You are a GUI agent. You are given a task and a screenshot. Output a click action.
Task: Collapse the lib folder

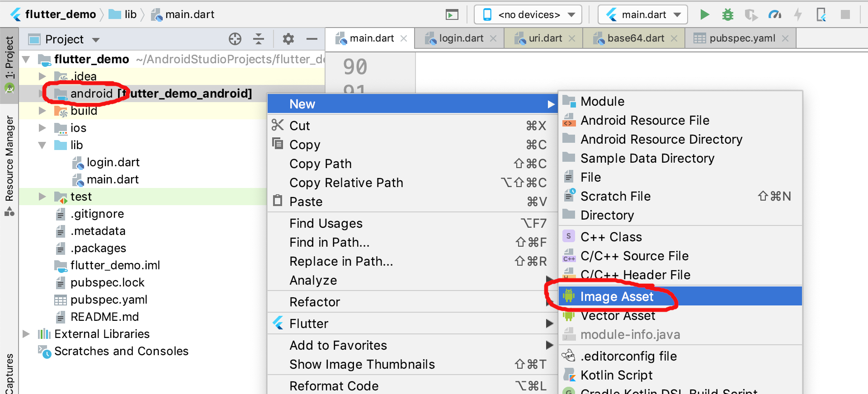coord(42,145)
